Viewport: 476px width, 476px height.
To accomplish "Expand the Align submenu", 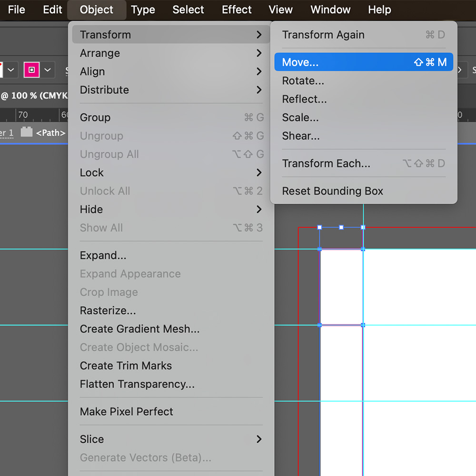I will pyautogui.click(x=171, y=71).
